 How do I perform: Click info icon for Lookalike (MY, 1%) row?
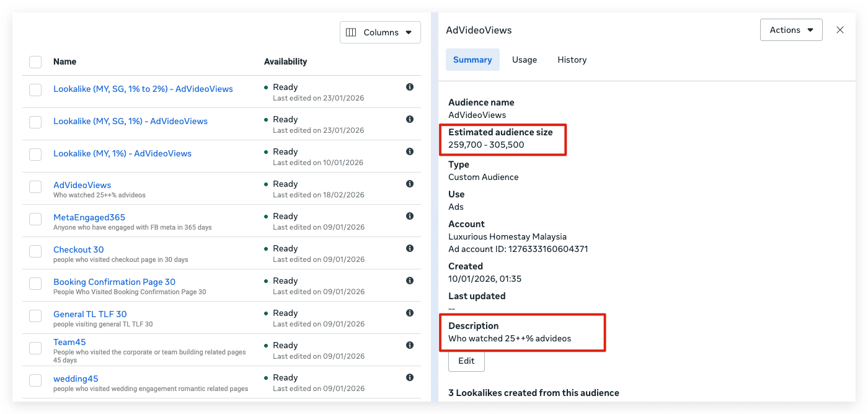coord(410,151)
